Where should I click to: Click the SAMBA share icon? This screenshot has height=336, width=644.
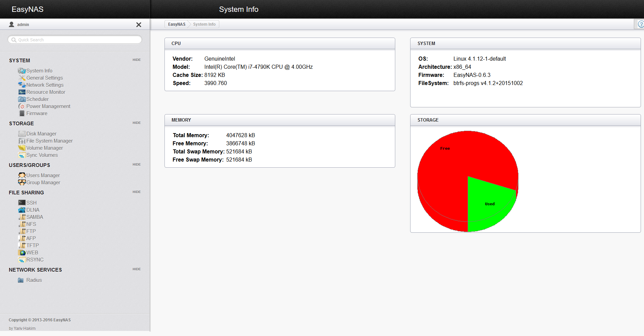(22, 217)
